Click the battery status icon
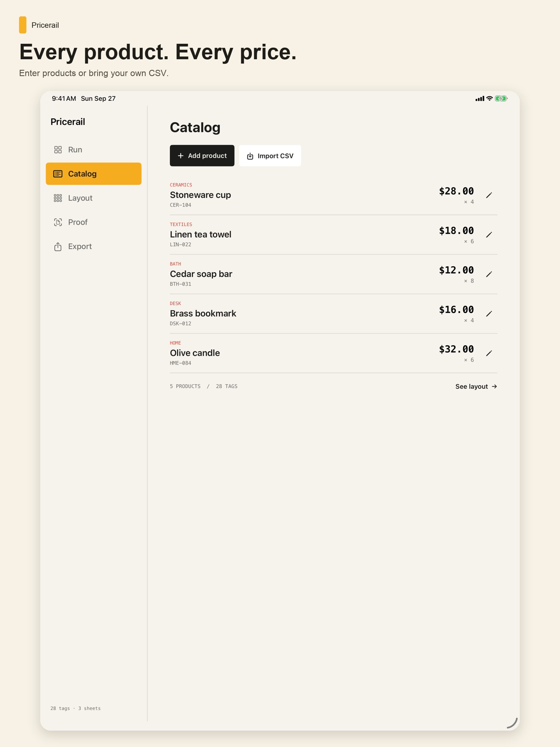 [x=501, y=99]
